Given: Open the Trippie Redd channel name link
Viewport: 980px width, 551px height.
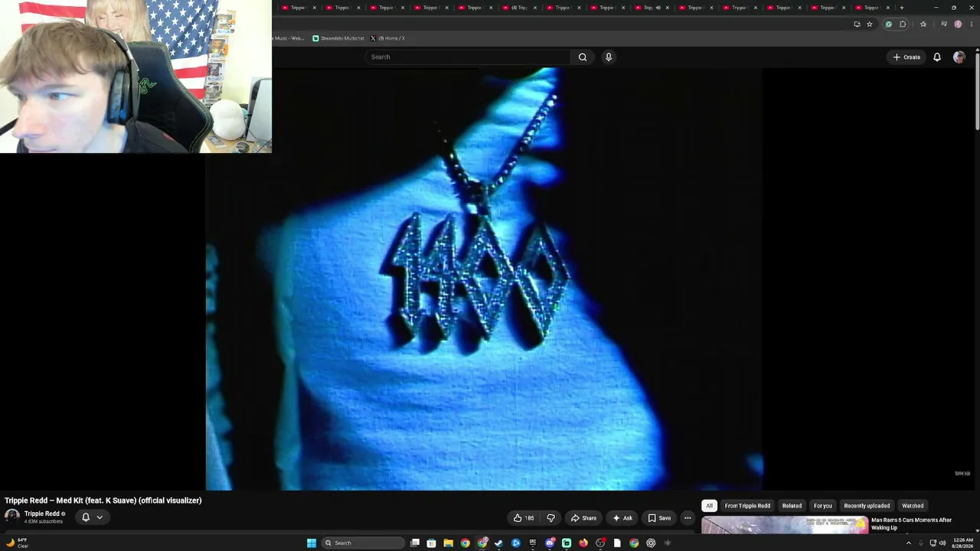Looking at the screenshot, I should (41, 514).
